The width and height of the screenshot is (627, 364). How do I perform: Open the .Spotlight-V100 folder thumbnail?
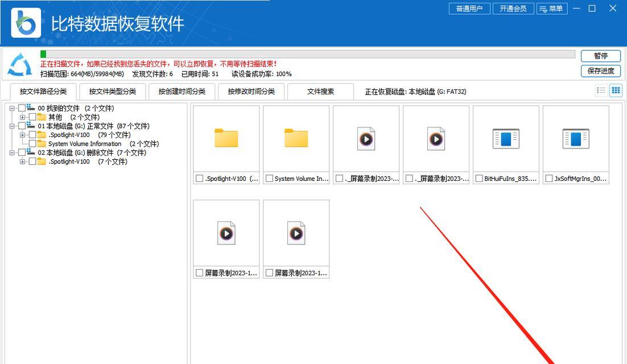pos(226,138)
